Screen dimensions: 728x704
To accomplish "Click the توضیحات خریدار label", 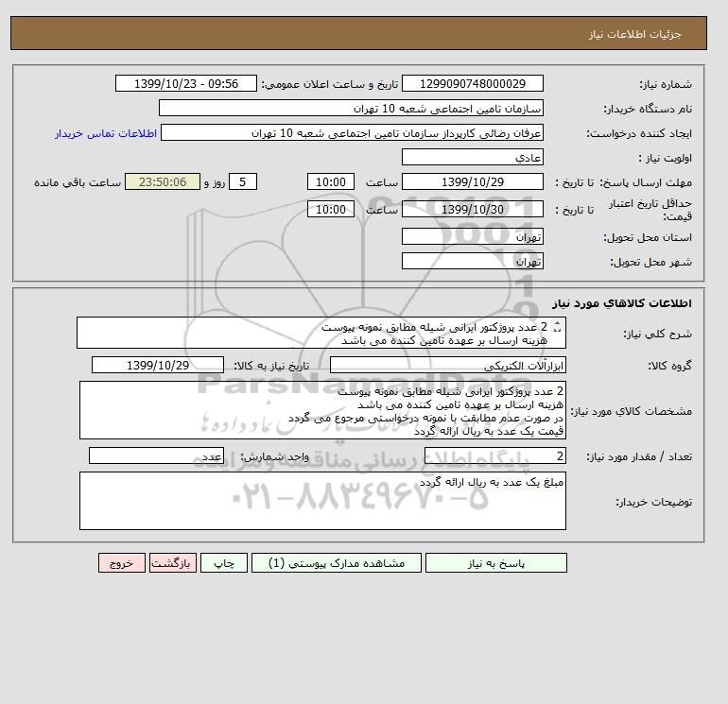I will (x=653, y=502).
